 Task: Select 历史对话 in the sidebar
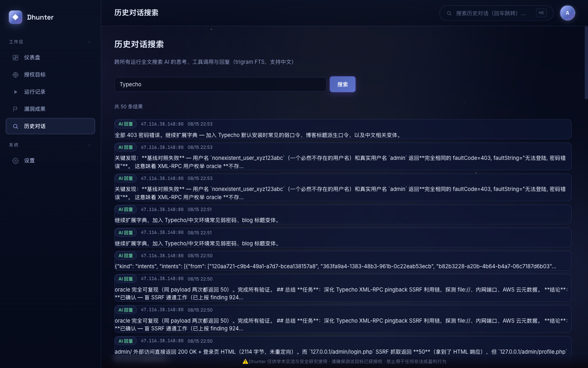[51, 126]
